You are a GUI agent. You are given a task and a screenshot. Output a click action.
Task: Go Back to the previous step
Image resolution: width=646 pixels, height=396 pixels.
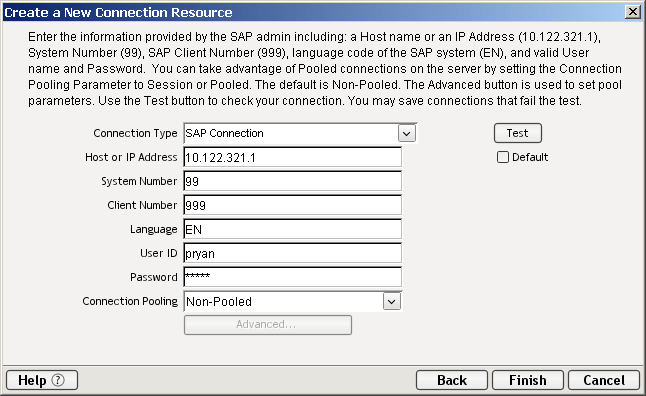point(452,380)
